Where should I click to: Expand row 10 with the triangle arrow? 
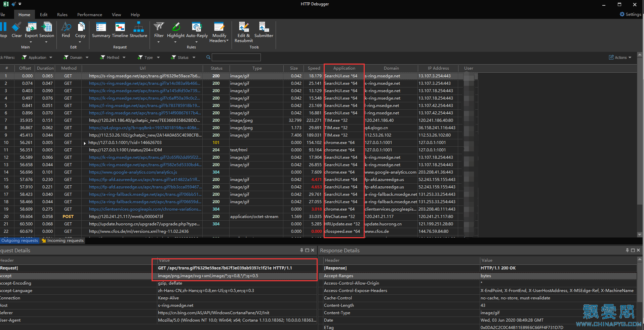[85, 143]
